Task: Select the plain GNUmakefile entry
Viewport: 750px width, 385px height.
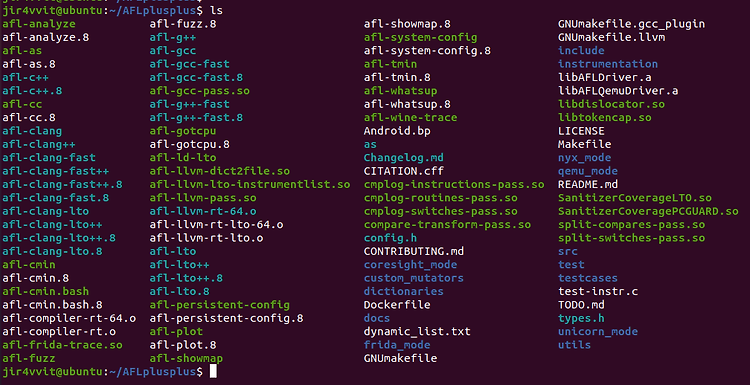Action: (x=400, y=359)
